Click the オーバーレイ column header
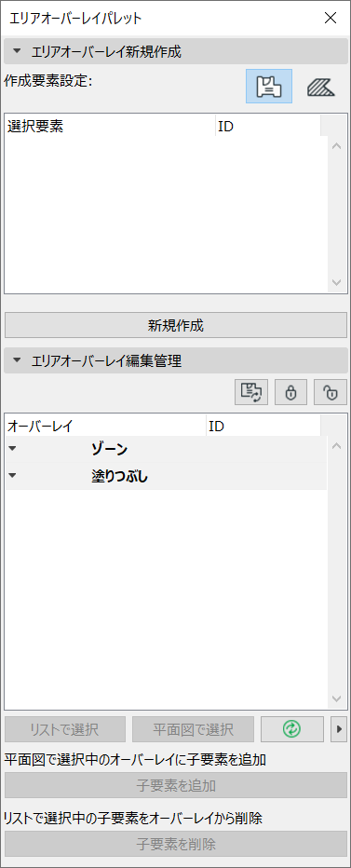This screenshot has height=868, width=351. pos(105,427)
